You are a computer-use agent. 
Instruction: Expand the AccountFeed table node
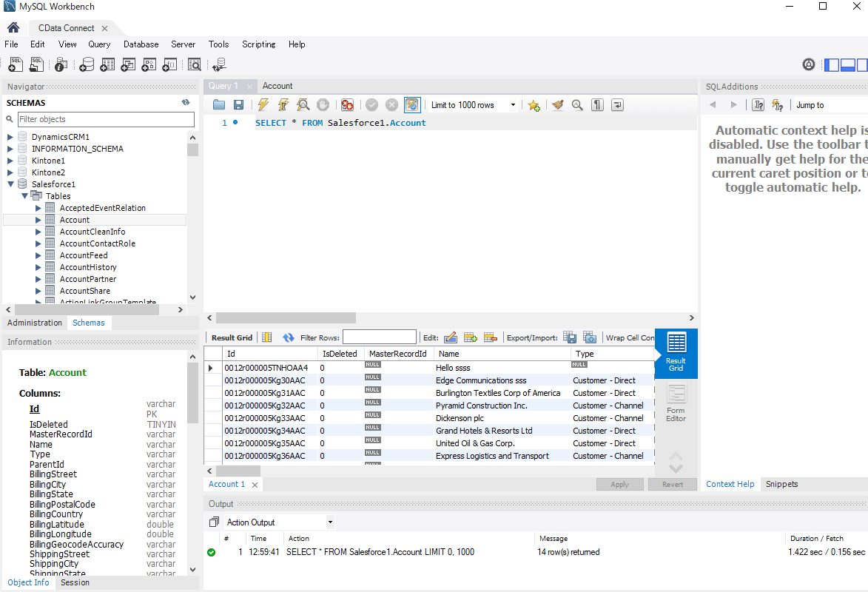pyautogui.click(x=38, y=255)
